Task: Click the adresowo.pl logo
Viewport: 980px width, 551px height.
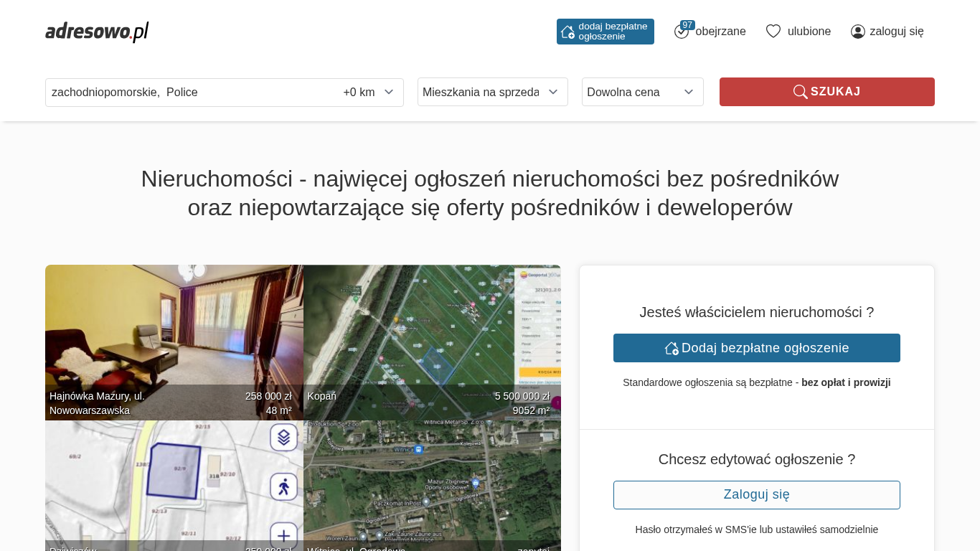Action: pos(97,32)
